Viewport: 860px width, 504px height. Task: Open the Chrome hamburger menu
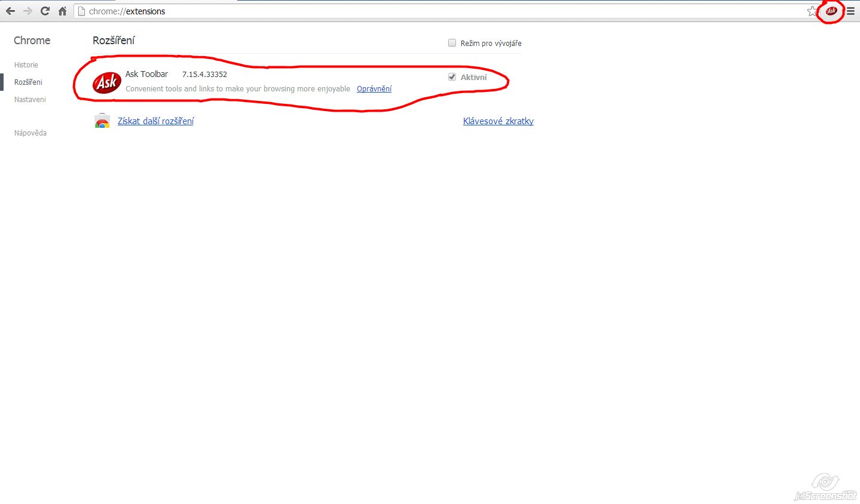pyautogui.click(x=850, y=11)
